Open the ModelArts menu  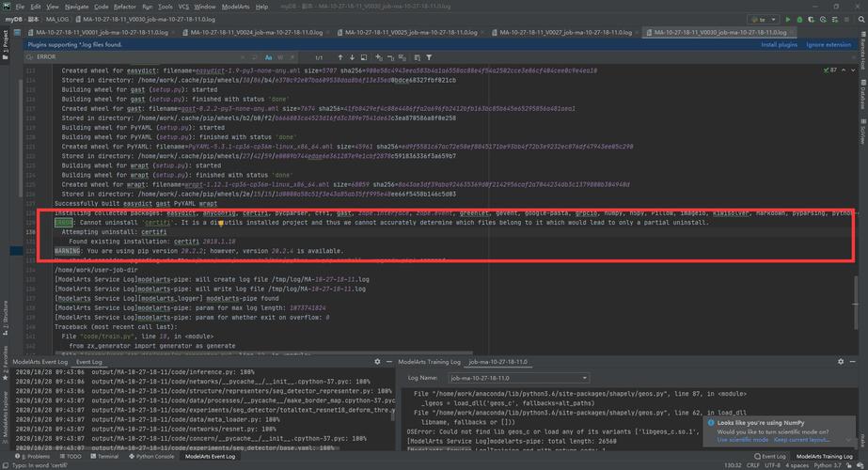(x=235, y=7)
